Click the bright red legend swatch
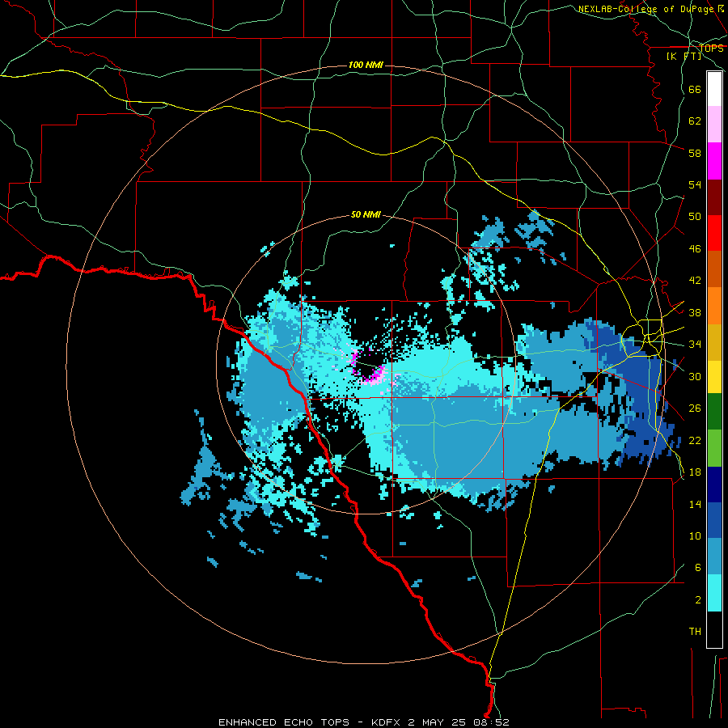The width and height of the screenshot is (728, 728). coord(714,233)
